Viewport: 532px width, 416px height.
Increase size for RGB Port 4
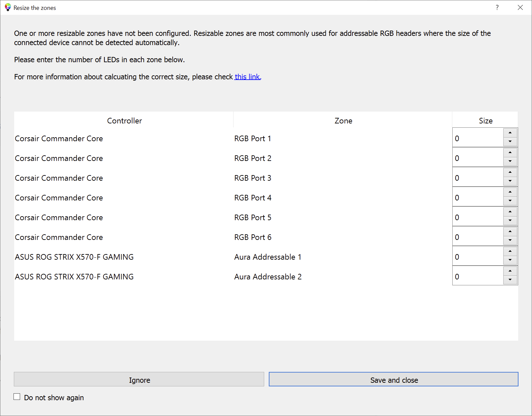pyautogui.click(x=510, y=192)
